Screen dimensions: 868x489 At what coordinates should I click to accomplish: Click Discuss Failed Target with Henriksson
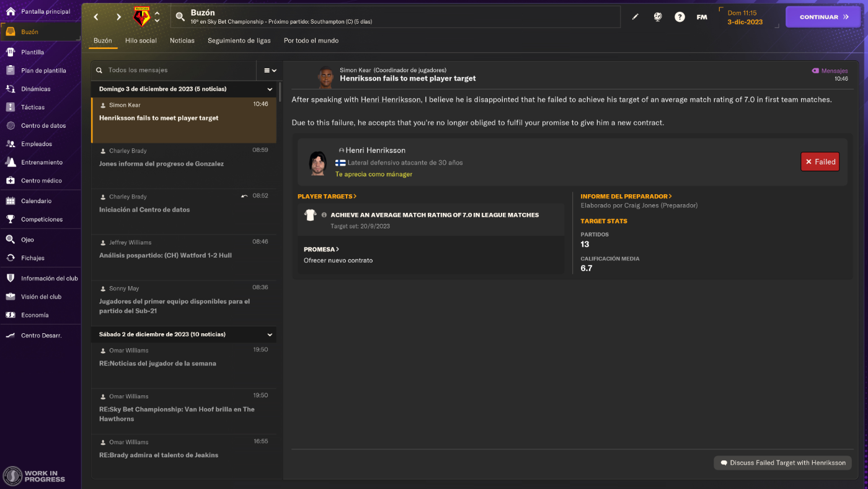tap(783, 463)
